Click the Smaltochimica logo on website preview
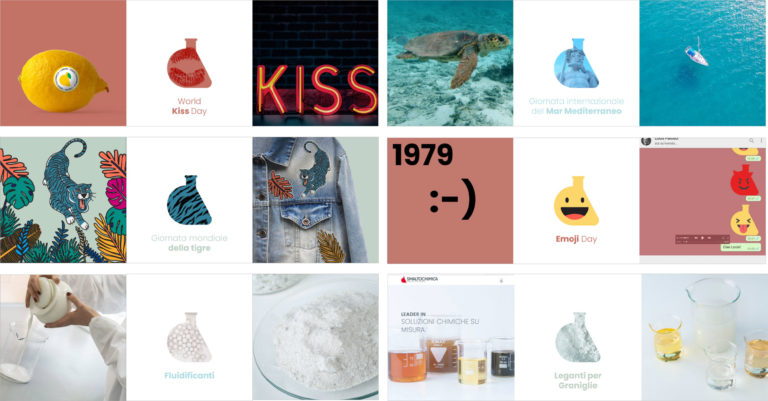Image resolution: width=768 pixels, height=401 pixels. pos(420,279)
